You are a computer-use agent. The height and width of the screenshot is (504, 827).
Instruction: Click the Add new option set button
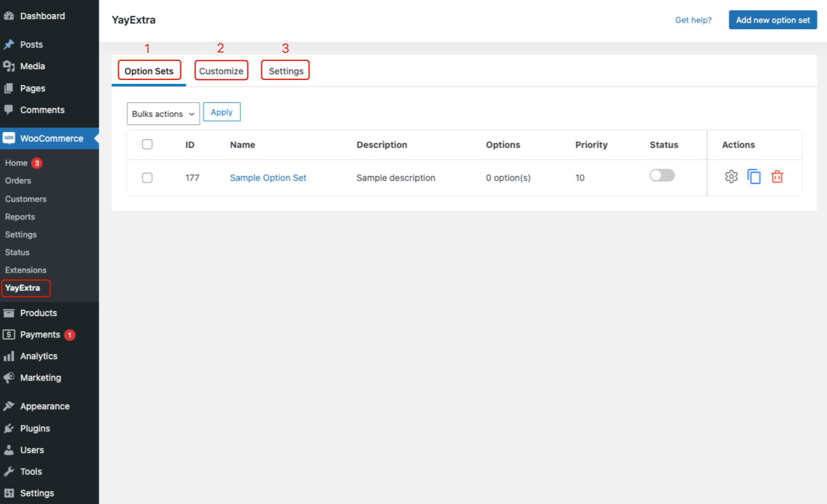772,20
